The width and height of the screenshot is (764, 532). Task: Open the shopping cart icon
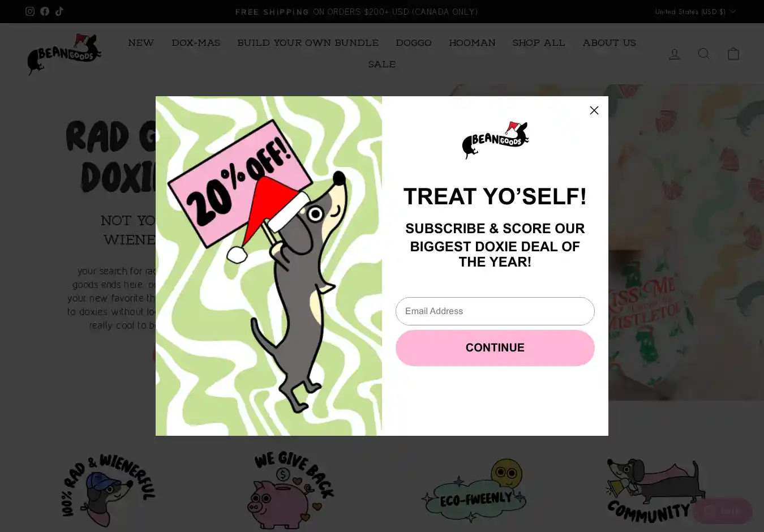[x=733, y=54]
